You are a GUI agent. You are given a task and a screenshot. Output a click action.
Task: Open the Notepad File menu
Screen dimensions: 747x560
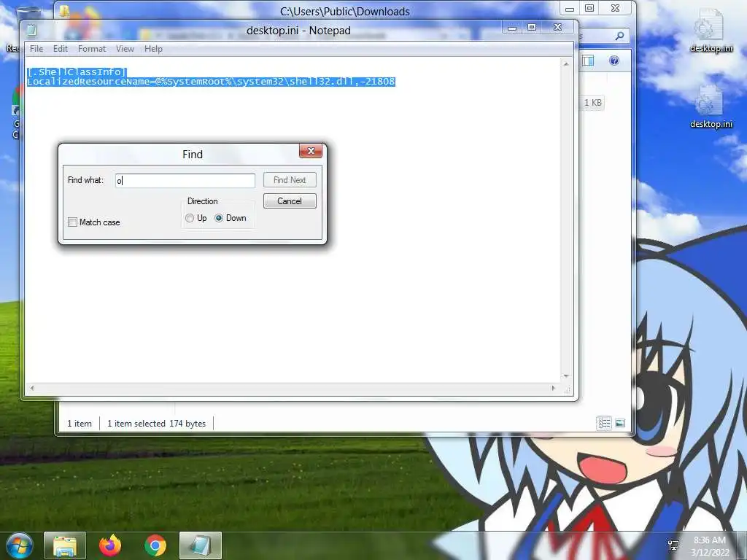click(36, 49)
